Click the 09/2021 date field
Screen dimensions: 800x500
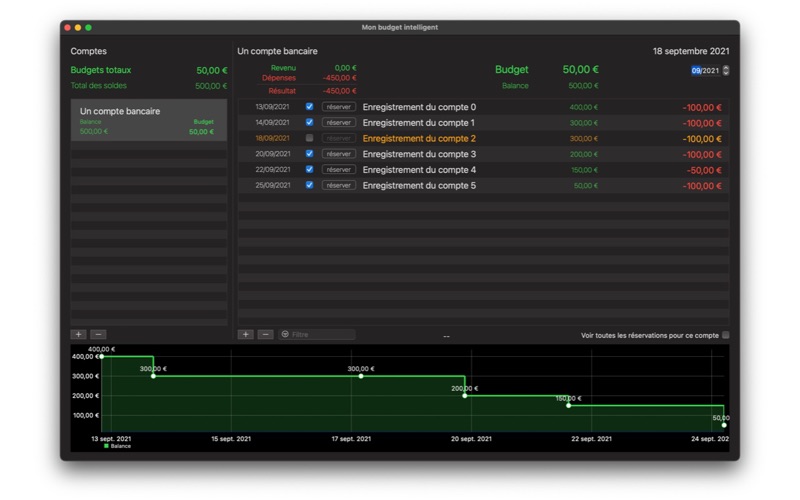705,70
